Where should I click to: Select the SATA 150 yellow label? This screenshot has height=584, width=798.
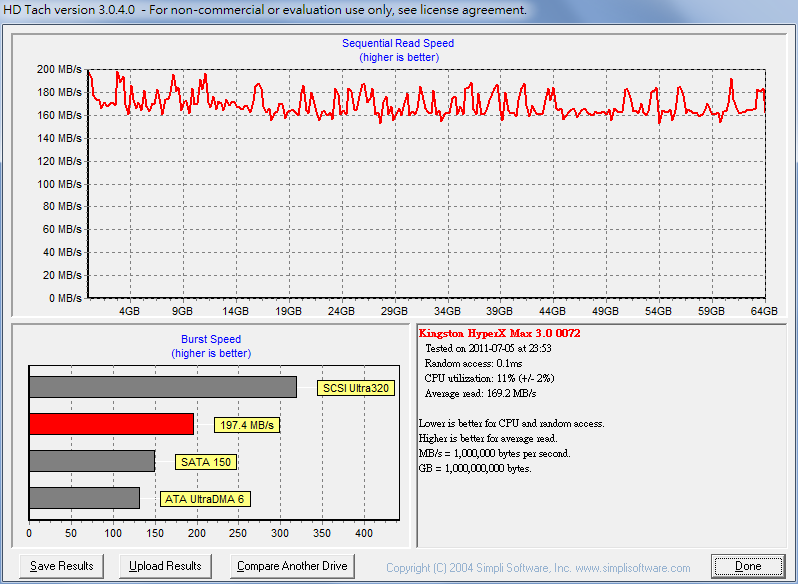point(206,462)
